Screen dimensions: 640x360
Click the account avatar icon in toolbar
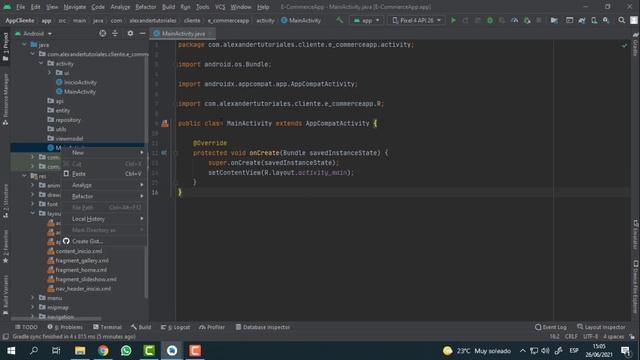click(634, 20)
